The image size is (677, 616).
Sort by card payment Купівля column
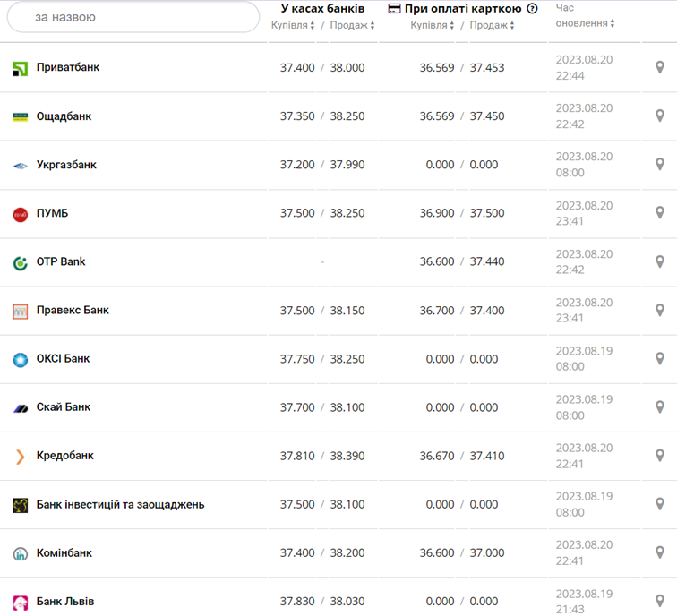coord(433,25)
